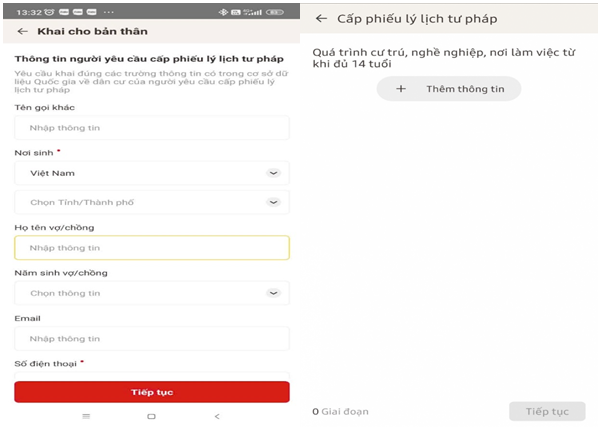Tap the 0 Giai đoạn counter label

(x=341, y=412)
